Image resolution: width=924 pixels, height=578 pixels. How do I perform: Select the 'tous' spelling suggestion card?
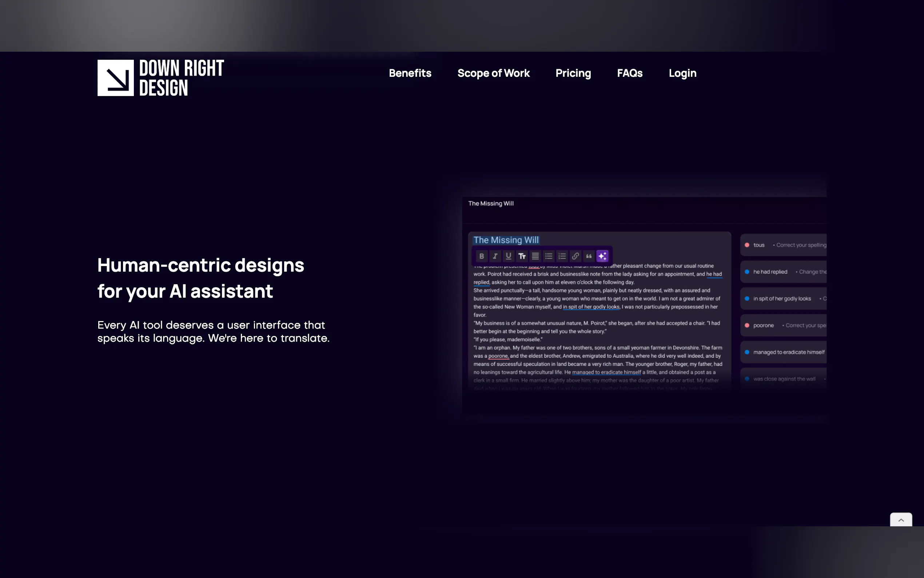coord(783,245)
